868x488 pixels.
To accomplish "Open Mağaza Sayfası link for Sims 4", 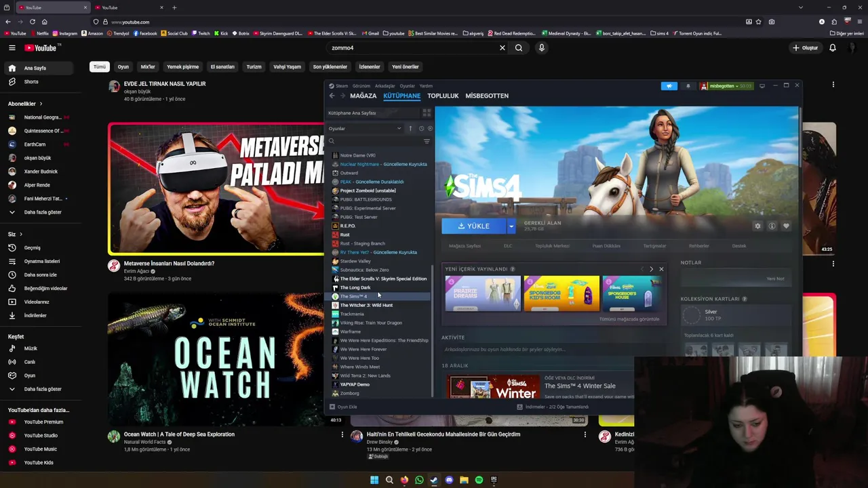I will (x=465, y=246).
